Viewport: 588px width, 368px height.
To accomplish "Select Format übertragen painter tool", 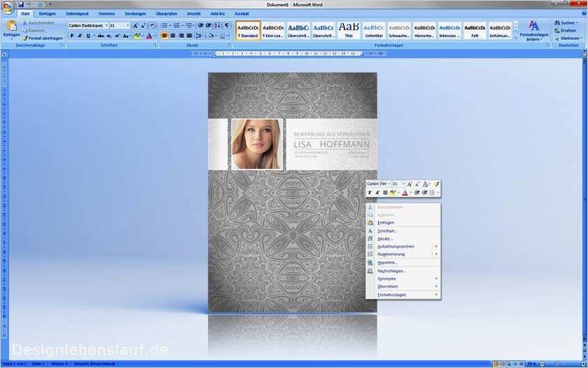I will click(42, 38).
